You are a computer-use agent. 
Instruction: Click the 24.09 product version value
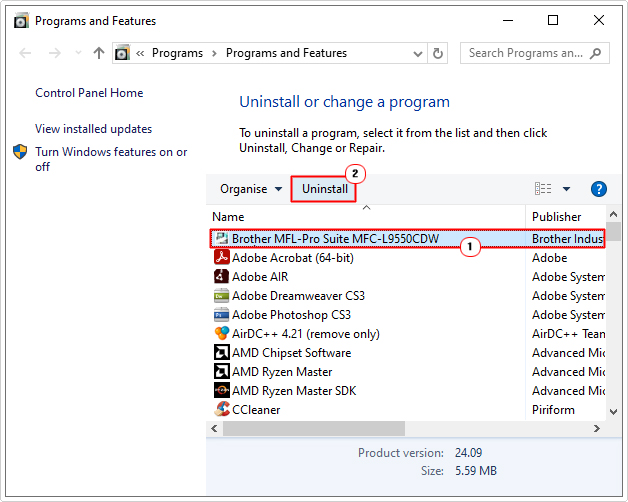(x=468, y=453)
